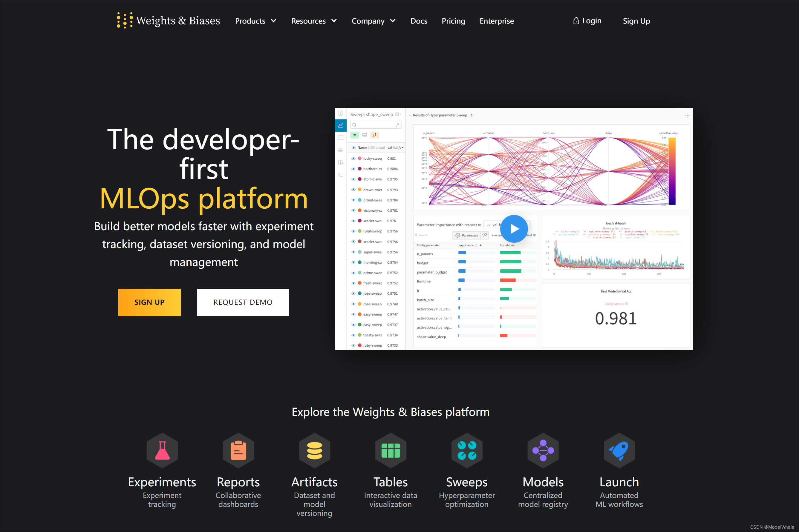
Task: Open the Launch rocket icon
Action: click(x=619, y=450)
